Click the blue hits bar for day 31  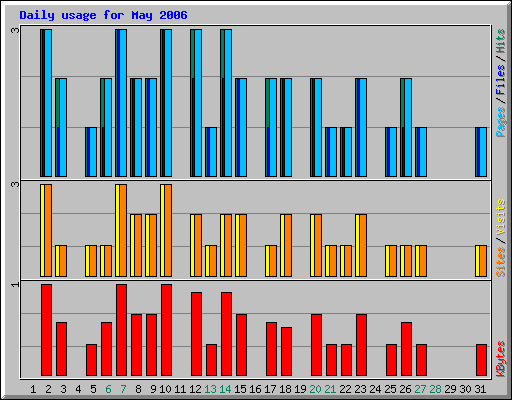(483, 152)
